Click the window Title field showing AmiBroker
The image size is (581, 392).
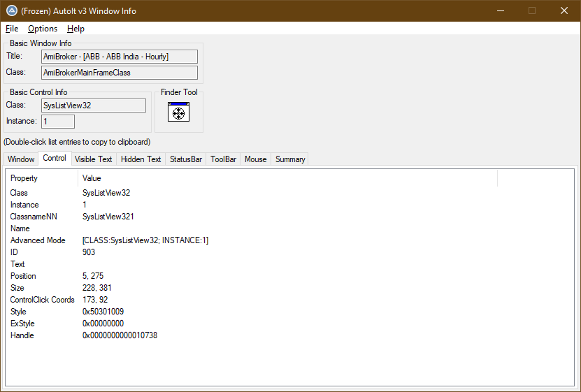click(x=120, y=57)
